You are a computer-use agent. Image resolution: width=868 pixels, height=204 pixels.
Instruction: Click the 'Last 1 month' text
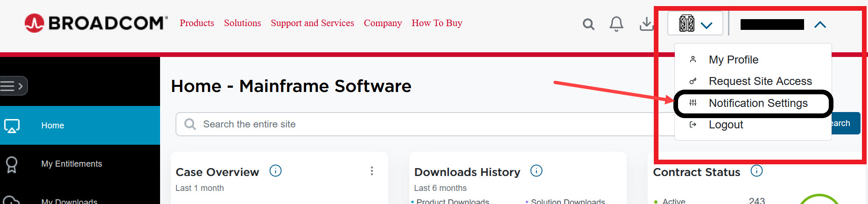pyautogui.click(x=200, y=188)
